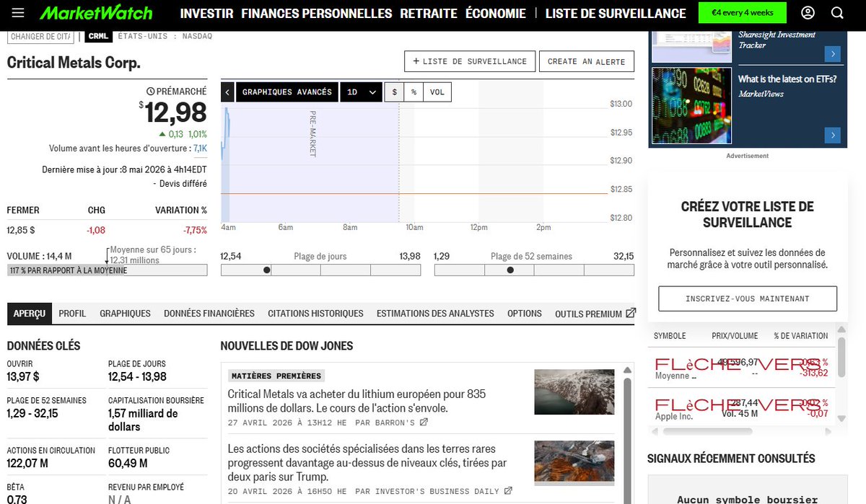Open Investor's Business Daily external link icon

(508, 491)
